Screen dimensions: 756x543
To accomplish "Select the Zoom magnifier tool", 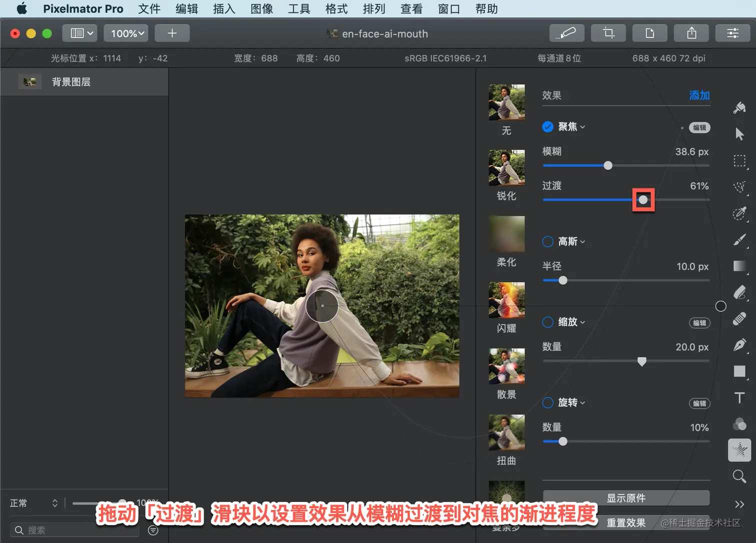I will pyautogui.click(x=739, y=476).
